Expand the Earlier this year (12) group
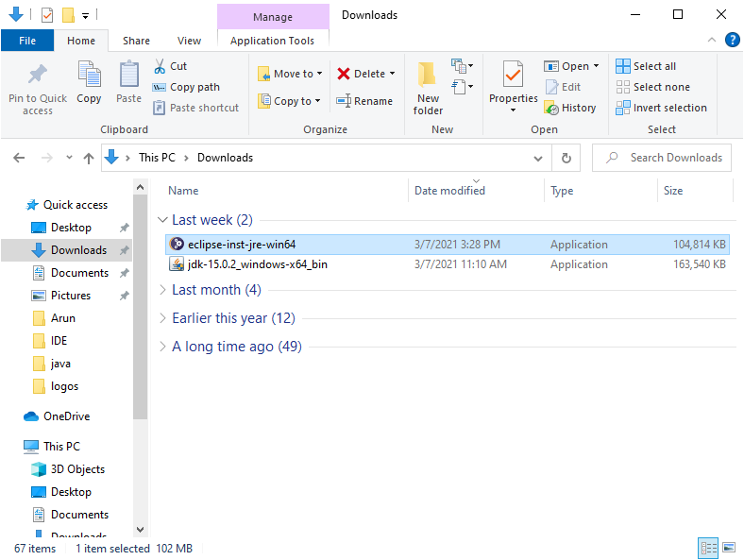The image size is (744, 560). click(x=162, y=318)
